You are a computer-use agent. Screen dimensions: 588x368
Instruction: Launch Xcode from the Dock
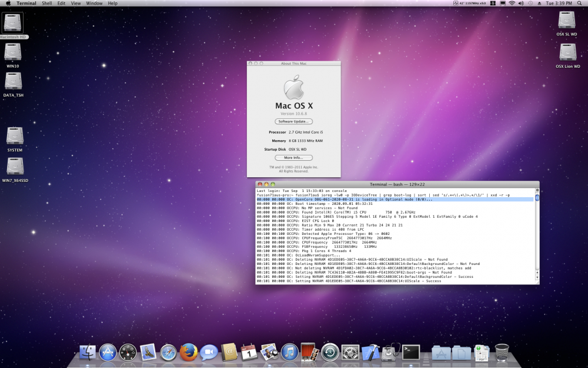coord(370,353)
